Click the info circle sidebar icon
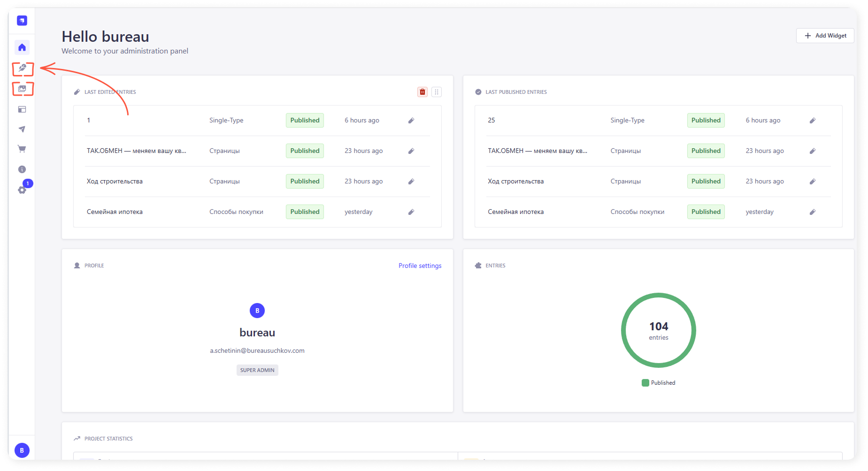This screenshot has width=868, height=471. [22, 169]
